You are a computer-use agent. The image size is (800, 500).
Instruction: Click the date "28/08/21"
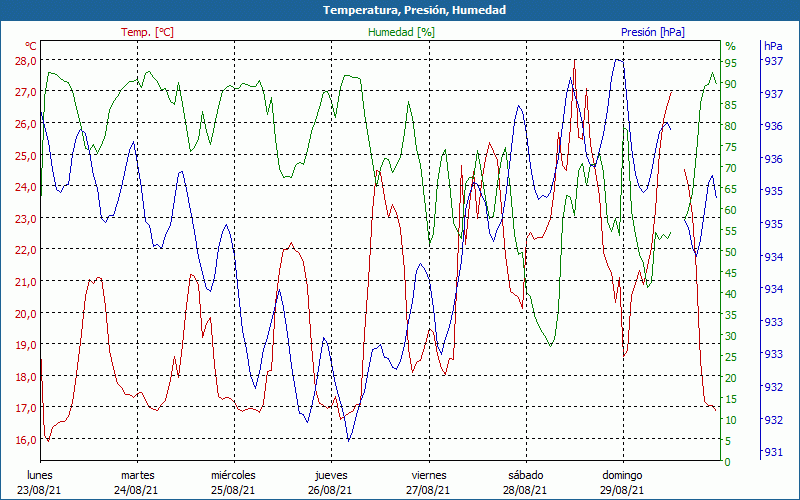click(x=524, y=491)
